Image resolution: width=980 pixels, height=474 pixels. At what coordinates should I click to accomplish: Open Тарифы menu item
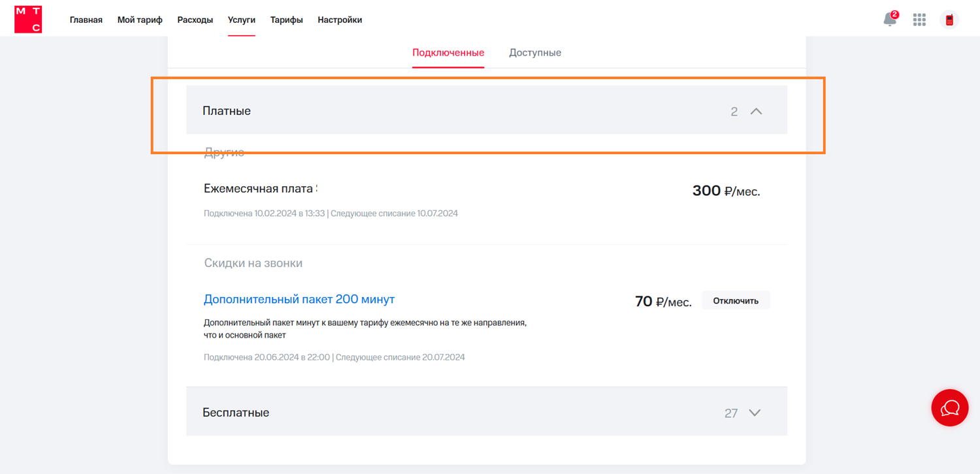coord(287,20)
